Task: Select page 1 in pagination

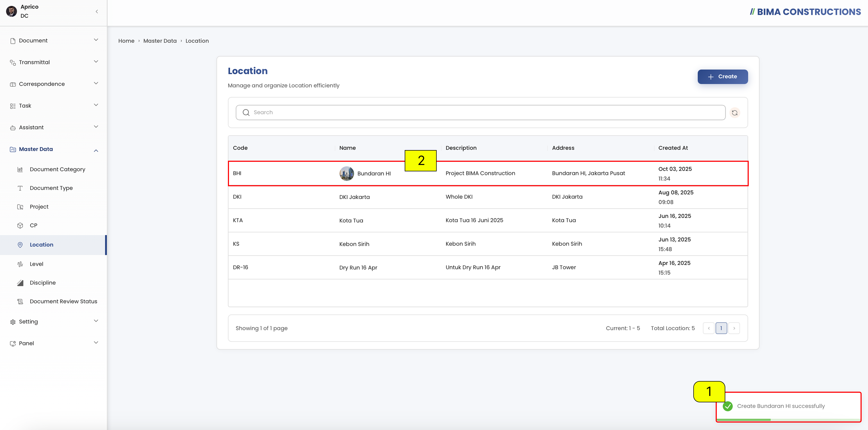Action: tap(721, 328)
